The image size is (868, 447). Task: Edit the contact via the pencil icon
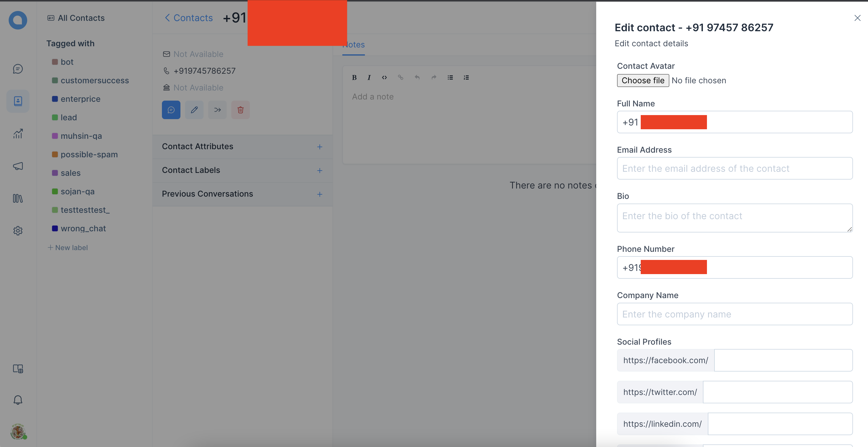(x=194, y=110)
